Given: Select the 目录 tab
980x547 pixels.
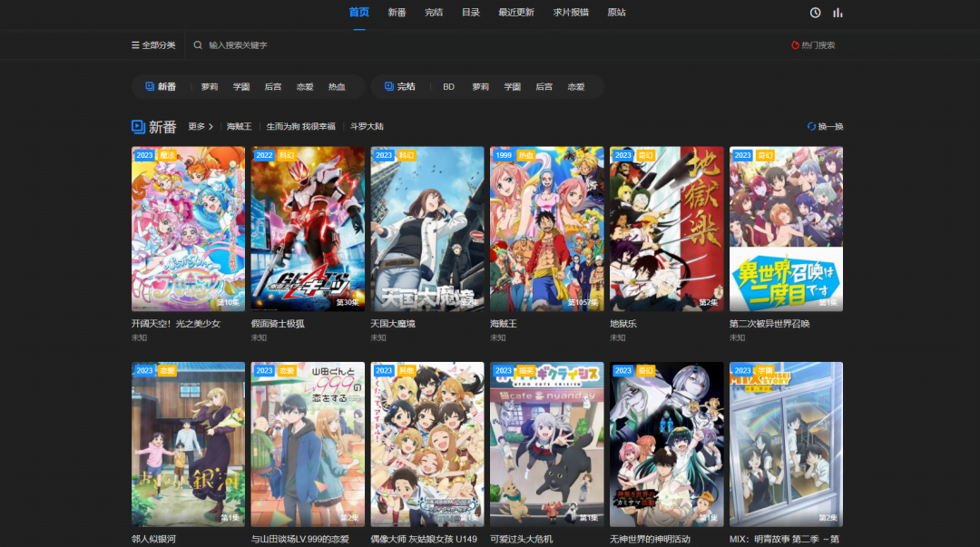Looking at the screenshot, I should click(x=470, y=13).
